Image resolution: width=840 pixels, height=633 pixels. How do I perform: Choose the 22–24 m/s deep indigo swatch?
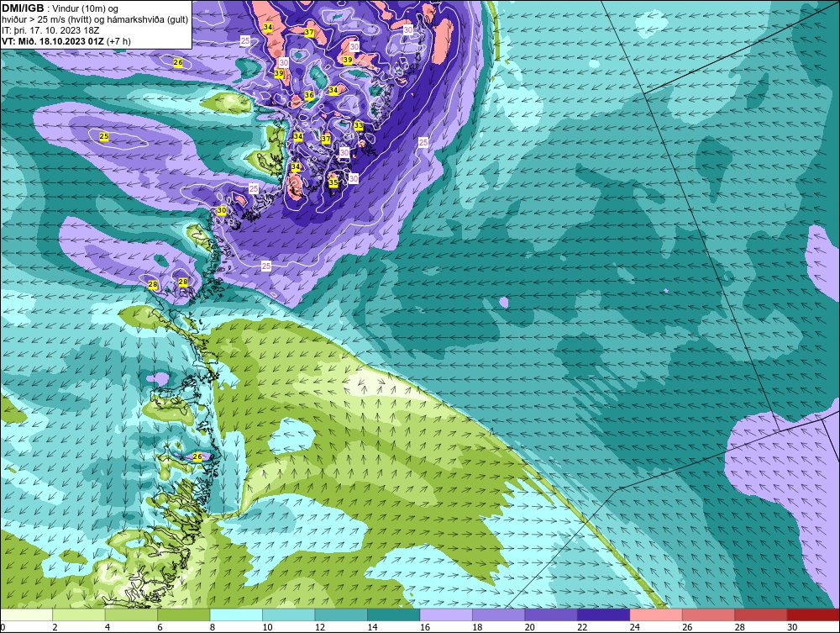(x=604, y=615)
